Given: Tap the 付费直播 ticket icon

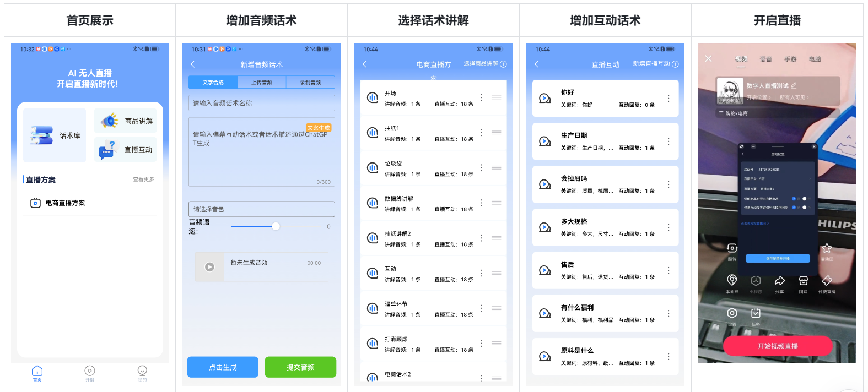Looking at the screenshot, I should (827, 280).
